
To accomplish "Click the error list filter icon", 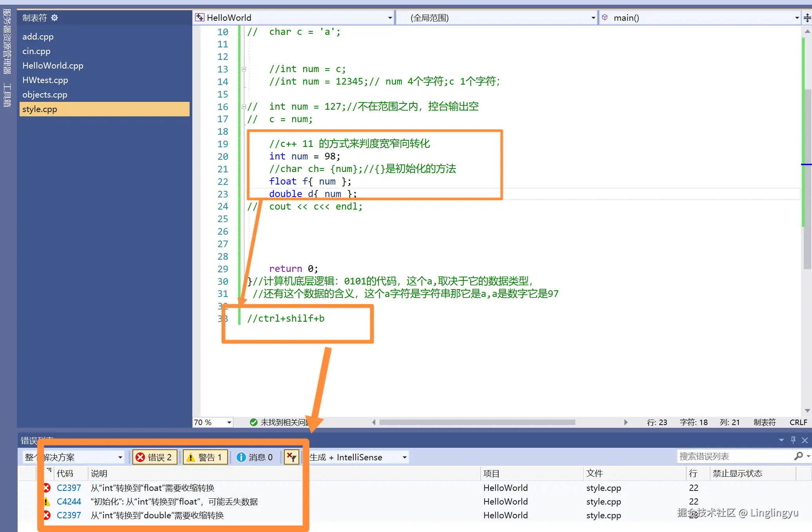I will (x=291, y=457).
